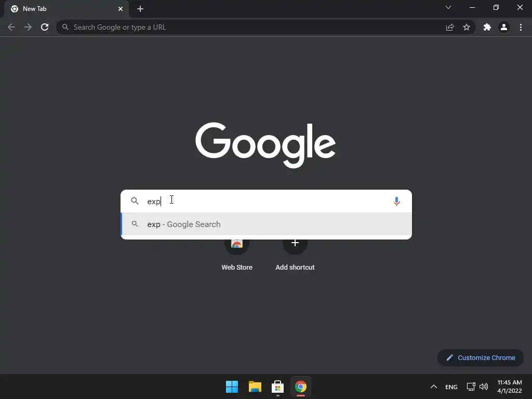532x399 pixels.
Task: Open Microsoft Store from taskbar
Action: (x=277, y=387)
